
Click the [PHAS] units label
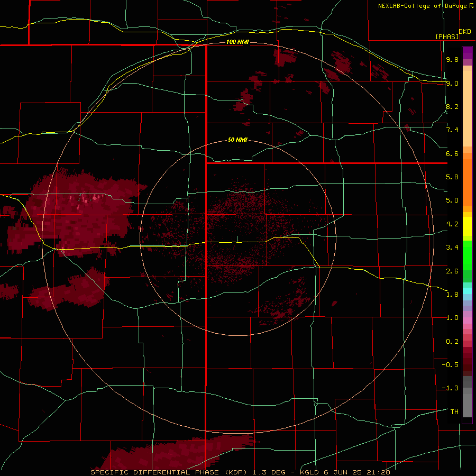(x=447, y=36)
